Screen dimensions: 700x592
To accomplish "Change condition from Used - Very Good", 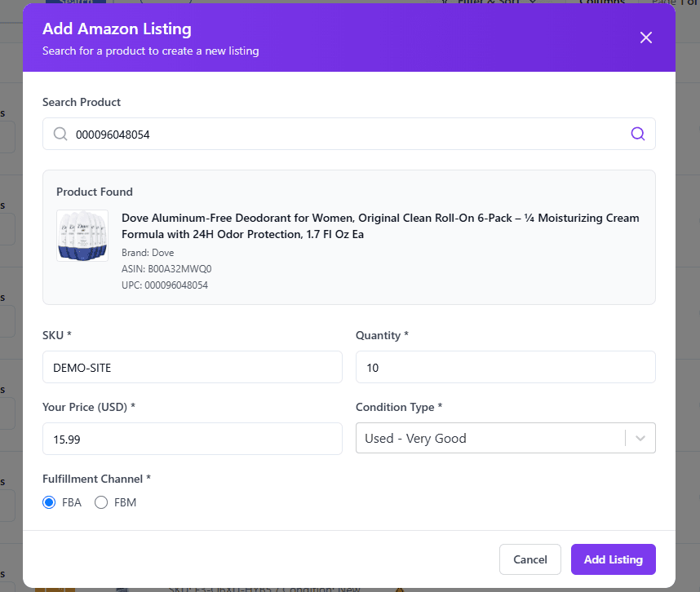I will point(505,438).
